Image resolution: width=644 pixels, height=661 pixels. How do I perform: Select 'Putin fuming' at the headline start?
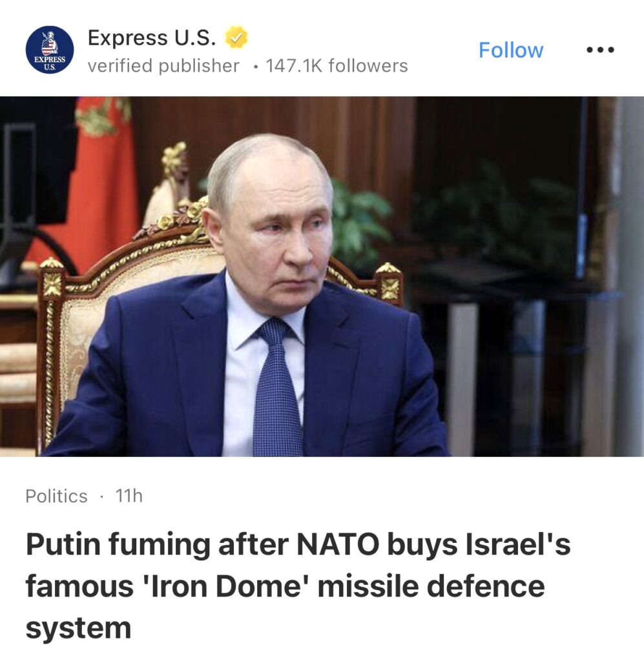coord(118,545)
